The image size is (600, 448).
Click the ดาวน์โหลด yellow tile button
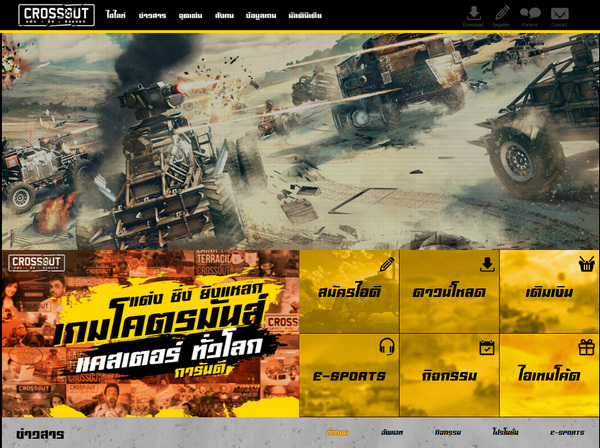(449, 293)
